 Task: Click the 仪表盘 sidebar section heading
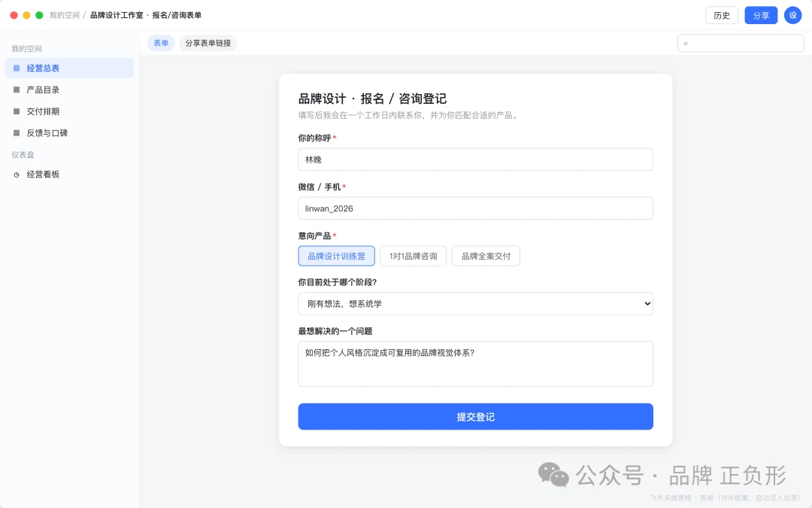23,155
